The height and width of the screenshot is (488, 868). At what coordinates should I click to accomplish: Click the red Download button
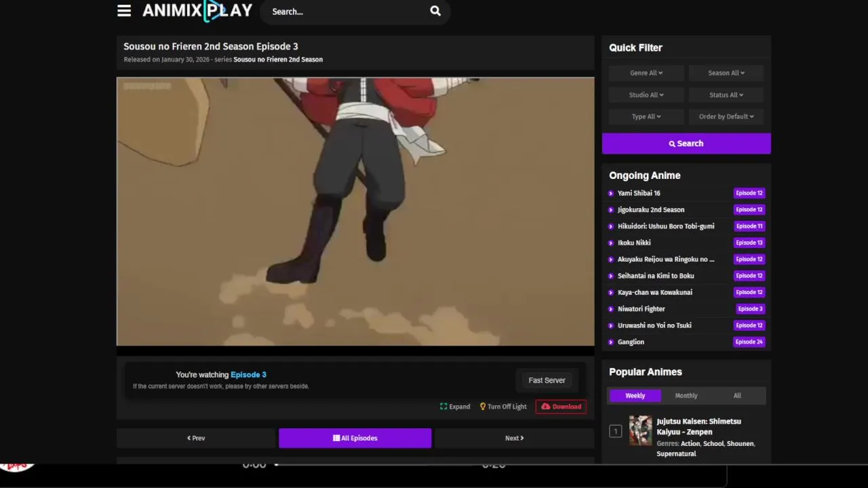(x=561, y=407)
